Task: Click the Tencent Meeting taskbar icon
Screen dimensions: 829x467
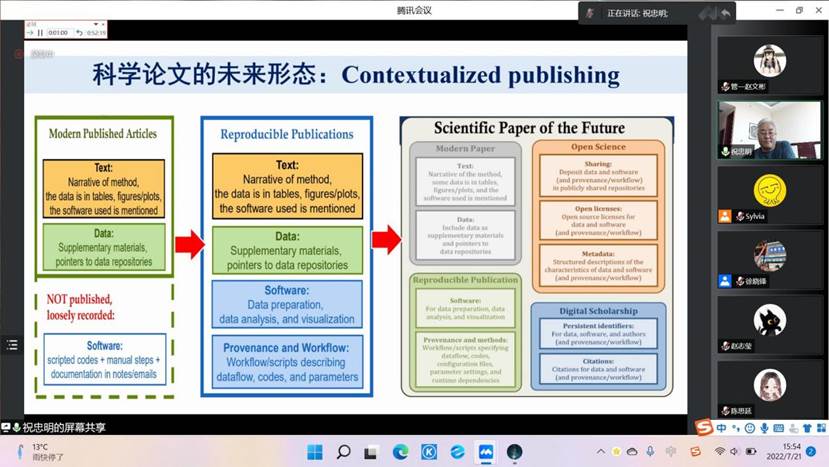Action: click(486, 451)
